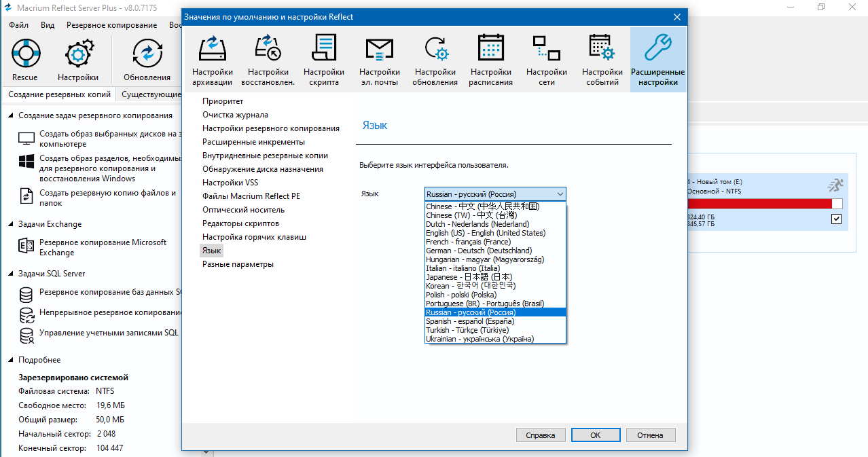This screenshot has width=868, height=457.
Task: Click the running figure icon on disk E
Action: 835,185
